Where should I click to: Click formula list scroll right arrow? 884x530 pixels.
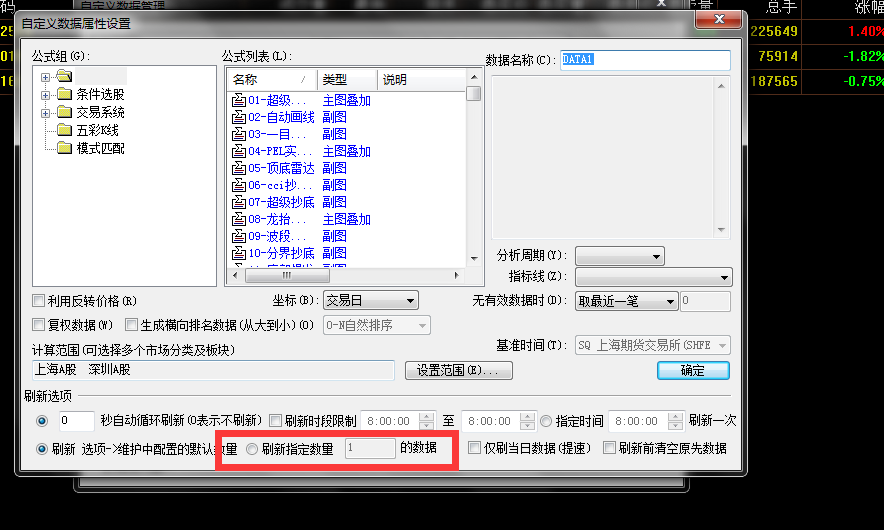pos(457,275)
